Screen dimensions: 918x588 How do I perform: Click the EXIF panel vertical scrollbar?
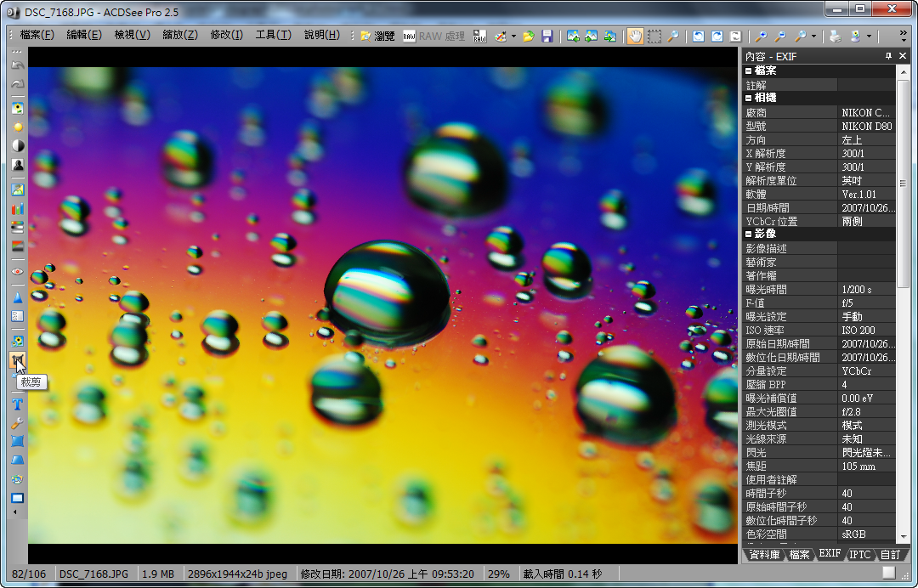click(x=903, y=255)
